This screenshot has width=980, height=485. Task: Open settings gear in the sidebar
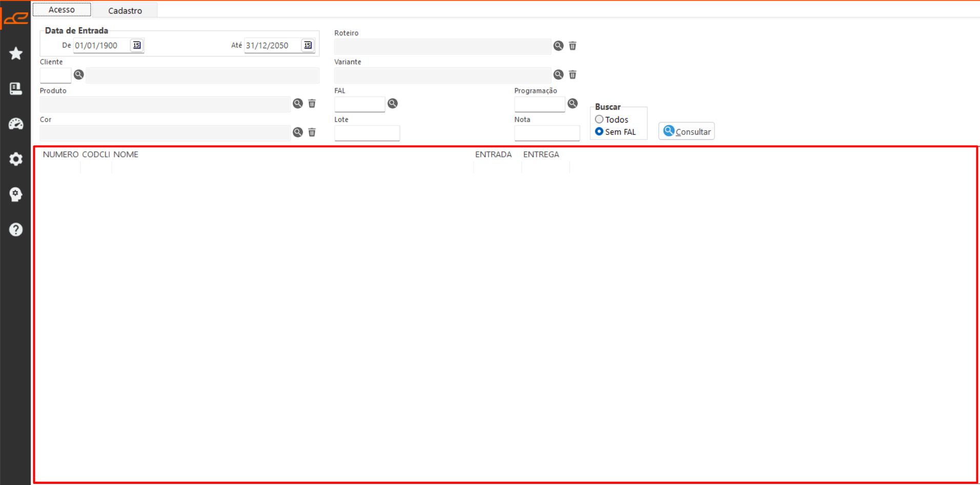pos(16,159)
